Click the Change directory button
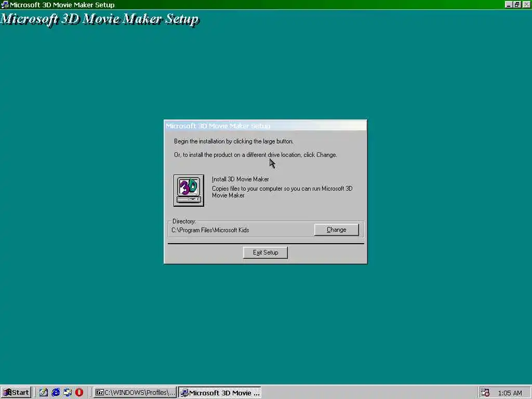The width and height of the screenshot is (532, 399). 336,230
